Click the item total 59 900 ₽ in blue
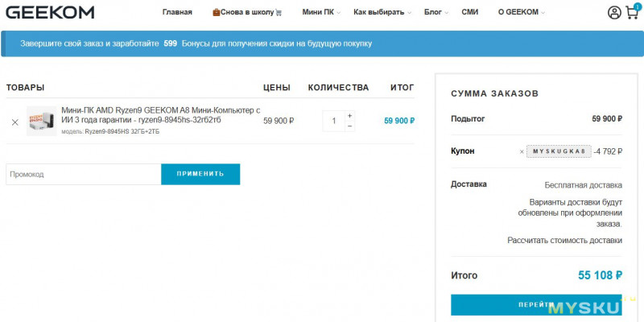Image resolution: width=644 pixels, height=322 pixels. point(399,121)
